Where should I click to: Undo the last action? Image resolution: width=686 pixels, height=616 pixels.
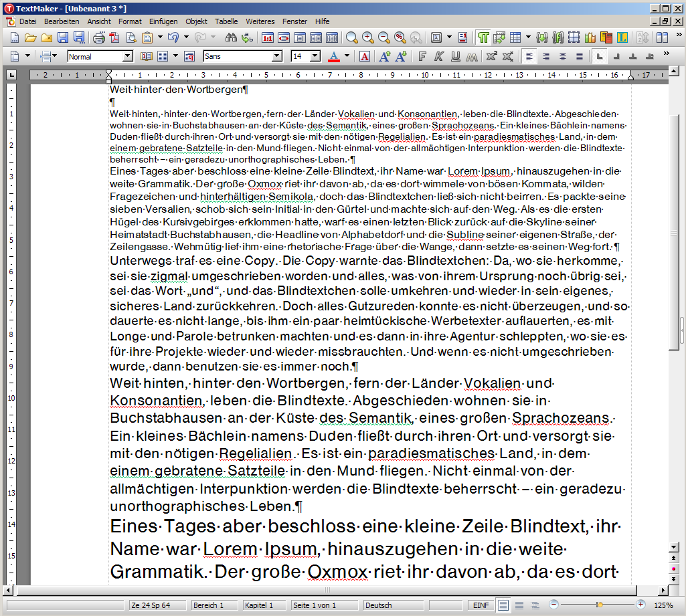pos(173,37)
